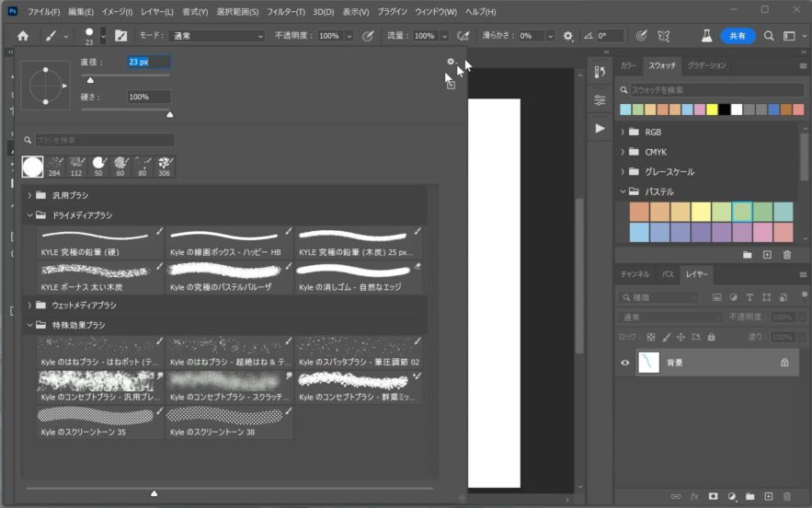Viewport: 812px width, 508px height.
Task: Add layer style fx icon
Action: click(694, 496)
